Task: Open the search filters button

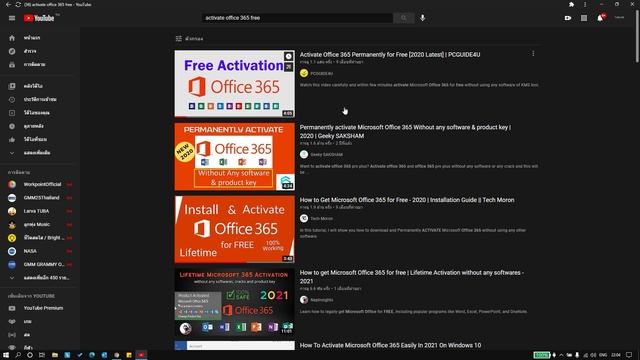Action: 189,38
